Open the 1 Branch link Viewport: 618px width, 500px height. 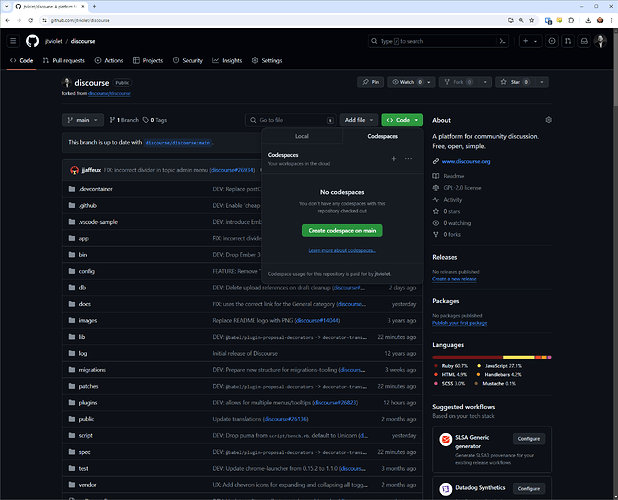[124, 120]
